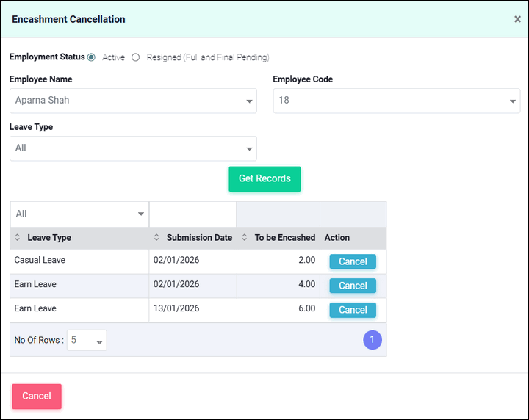
Task: Close the Encashment Cancellation dialog with X
Action: (517, 20)
